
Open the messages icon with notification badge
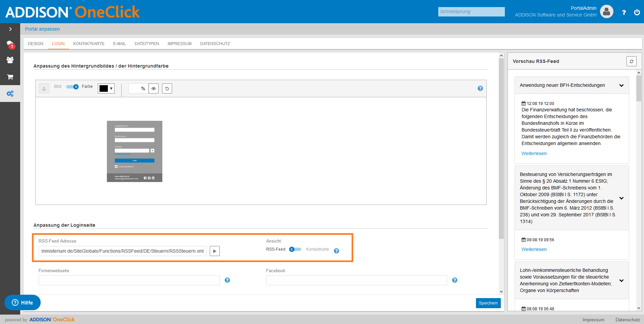pyautogui.click(x=10, y=44)
